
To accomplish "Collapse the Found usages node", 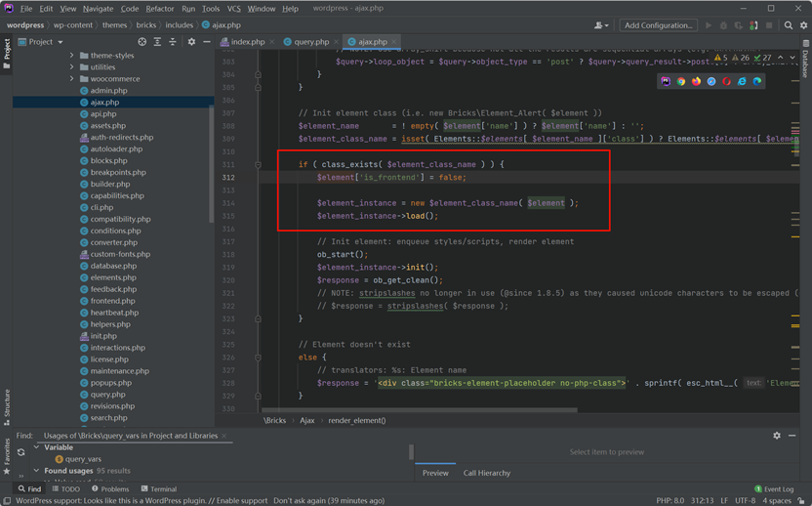I will 36,470.
